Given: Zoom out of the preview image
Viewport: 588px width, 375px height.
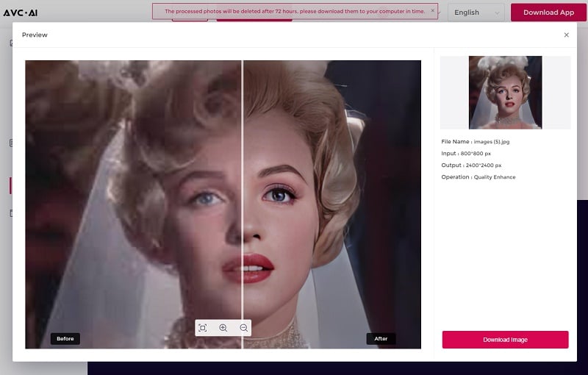Looking at the screenshot, I should [x=244, y=328].
